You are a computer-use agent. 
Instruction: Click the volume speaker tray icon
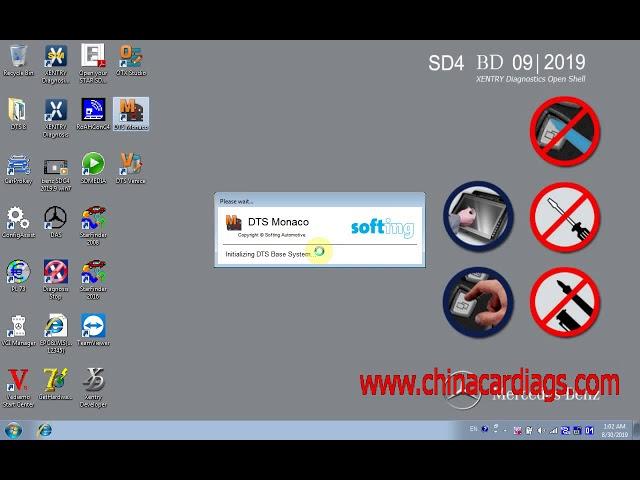pyautogui.click(x=540, y=430)
